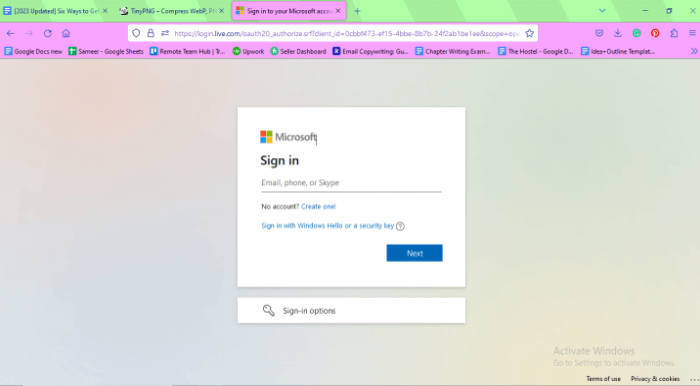700x386 pixels.
Task: Open the Grammarly extension icon
Action: (x=637, y=33)
